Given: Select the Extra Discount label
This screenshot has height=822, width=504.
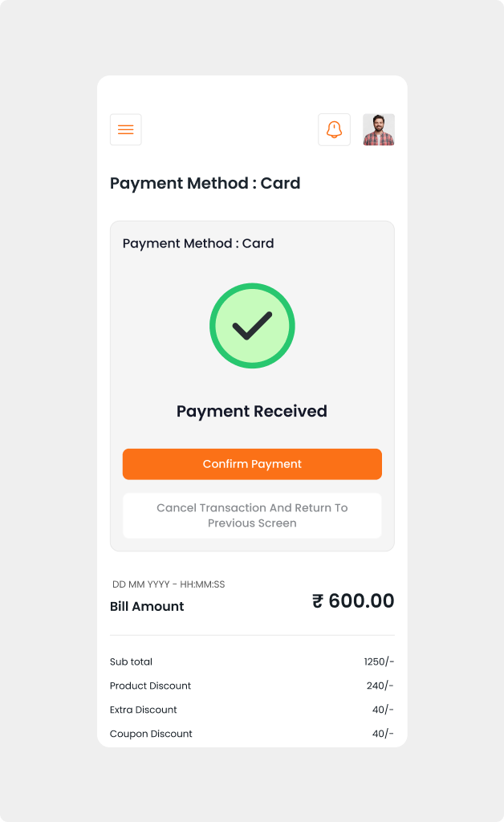Looking at the screenshot, I should pos(144,710).
